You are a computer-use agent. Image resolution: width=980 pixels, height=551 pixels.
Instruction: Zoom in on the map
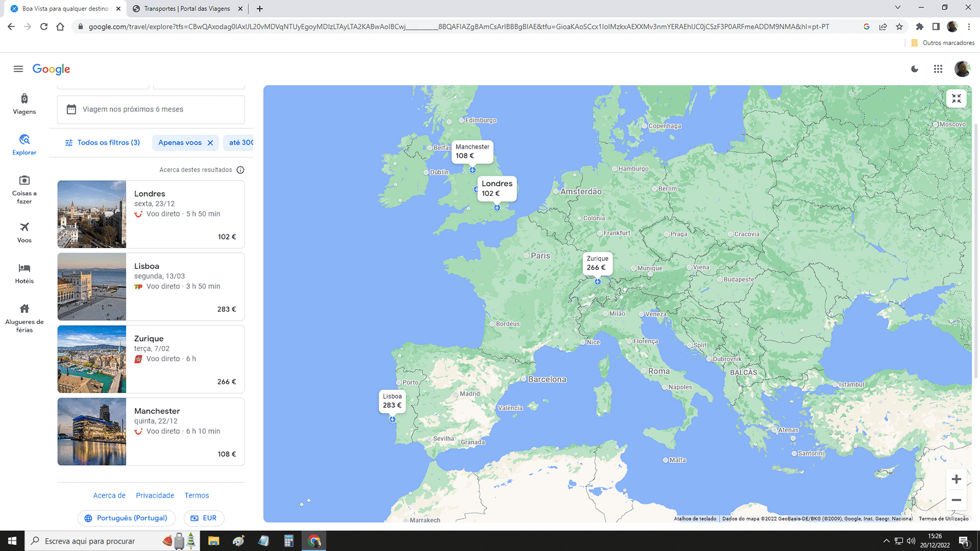[x=956, y=479]
